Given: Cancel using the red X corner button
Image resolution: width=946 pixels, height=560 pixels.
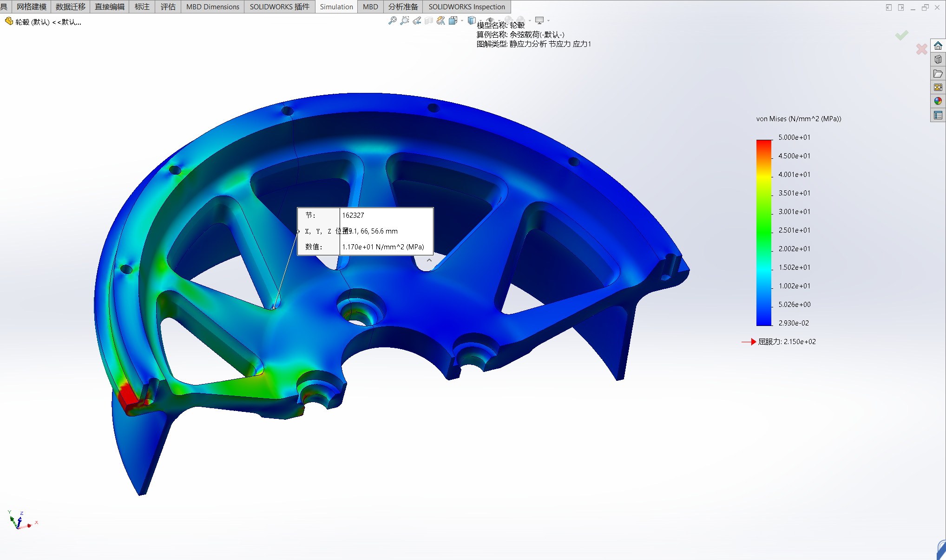Looking at the screenshot, I should click(x=921, y=49).
